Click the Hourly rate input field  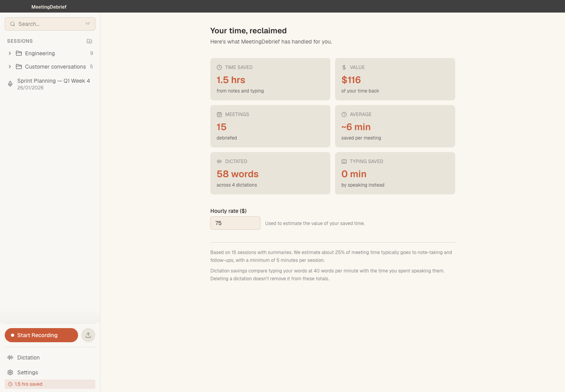click(235, 223)
